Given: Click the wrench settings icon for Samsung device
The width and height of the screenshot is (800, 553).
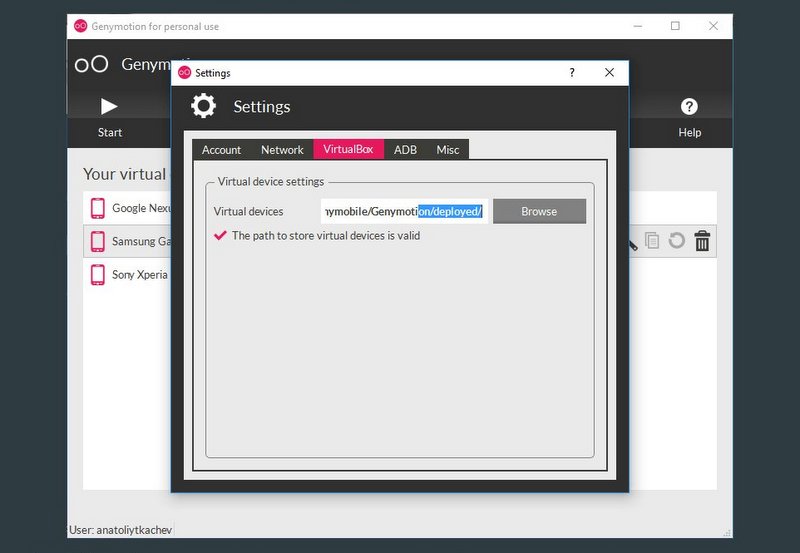Looking at the screenshot, I should [x=633, y=245].
